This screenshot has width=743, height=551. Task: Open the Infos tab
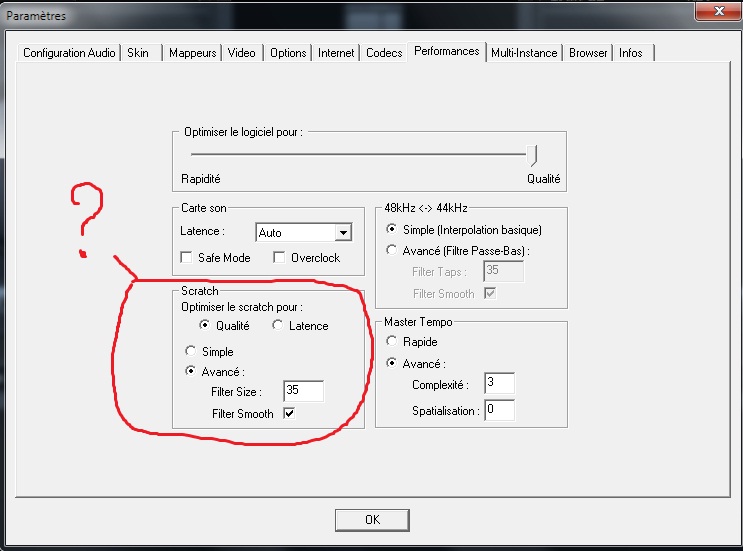point(630,53)
